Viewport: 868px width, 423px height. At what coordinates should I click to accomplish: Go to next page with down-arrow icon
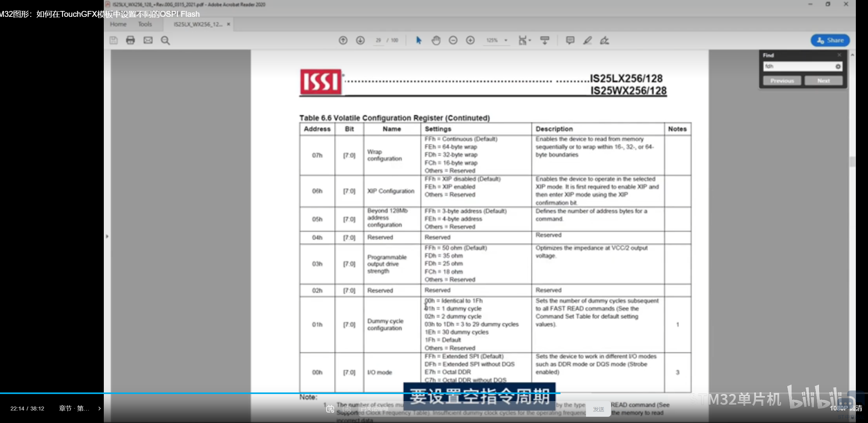360,40
